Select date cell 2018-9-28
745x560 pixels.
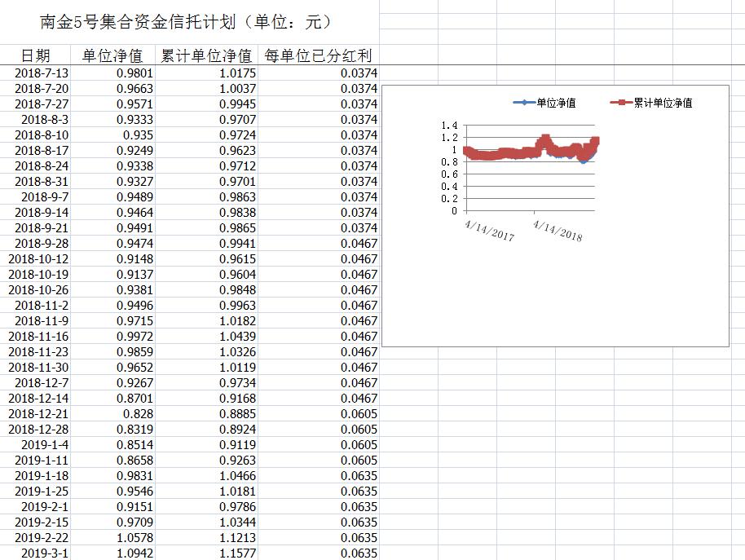pyautogui.click(x=35, y=244)
